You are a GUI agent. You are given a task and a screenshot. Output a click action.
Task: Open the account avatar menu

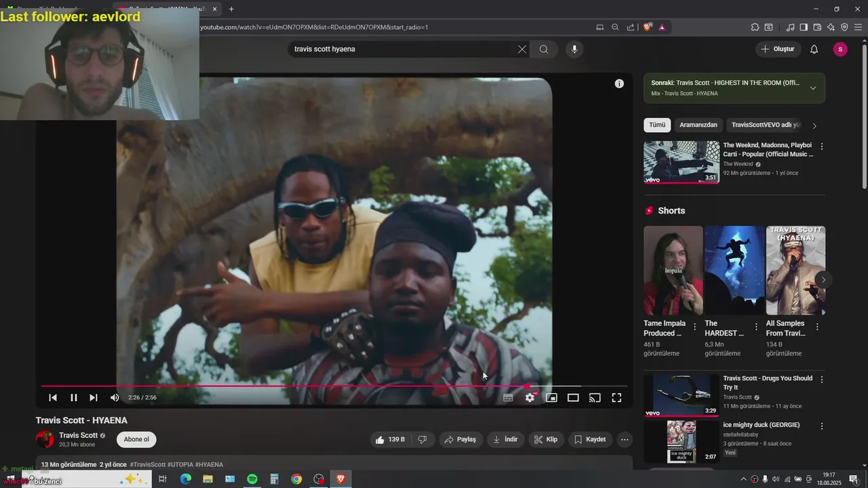[x=840, y=49]
